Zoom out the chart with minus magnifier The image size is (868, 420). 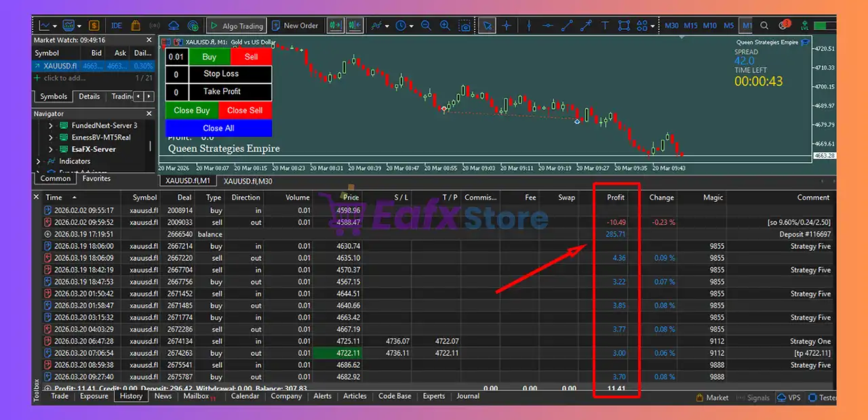(x=426, y=26)
